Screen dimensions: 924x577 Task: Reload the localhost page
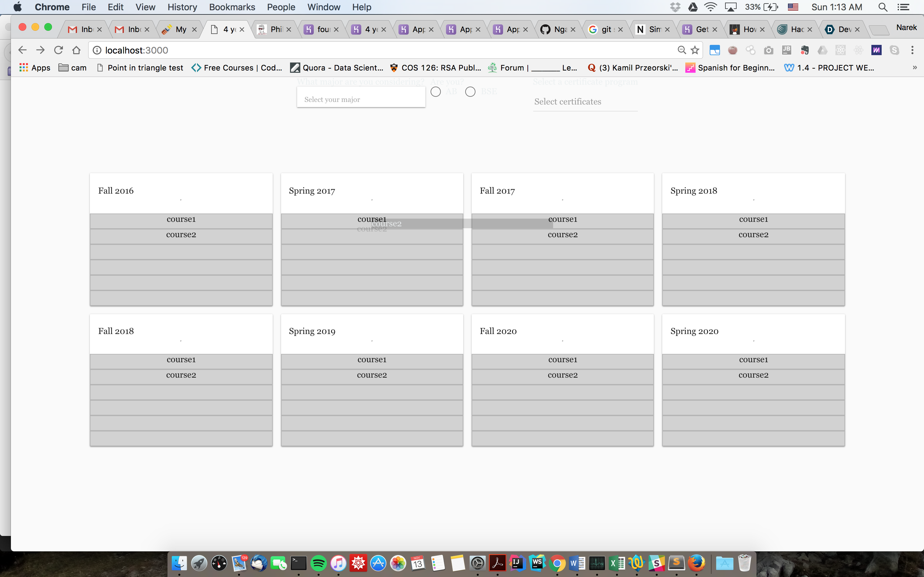click(x=58, y=50)
